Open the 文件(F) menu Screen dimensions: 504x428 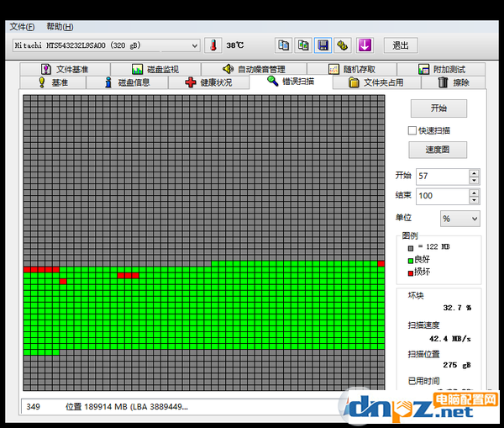[22, 27]
